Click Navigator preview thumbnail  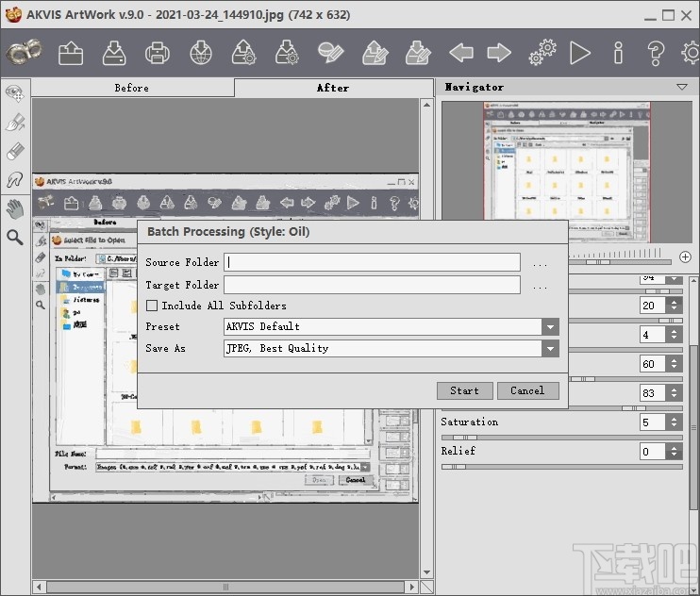567,173
